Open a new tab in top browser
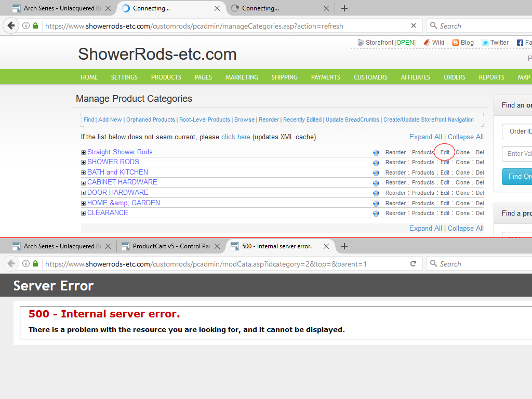Viewport: 532px width, 399px height. click(x=344, y=8)
